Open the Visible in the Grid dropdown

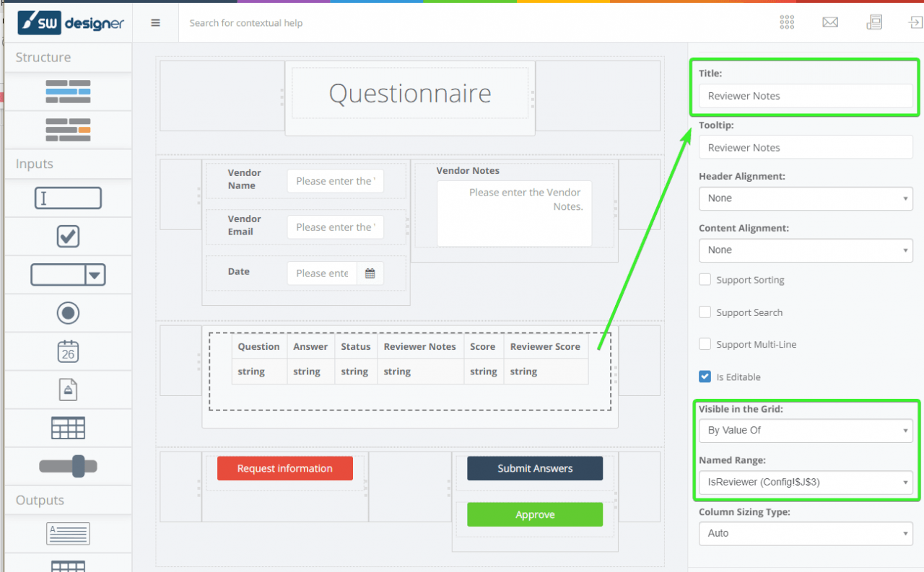806,431
